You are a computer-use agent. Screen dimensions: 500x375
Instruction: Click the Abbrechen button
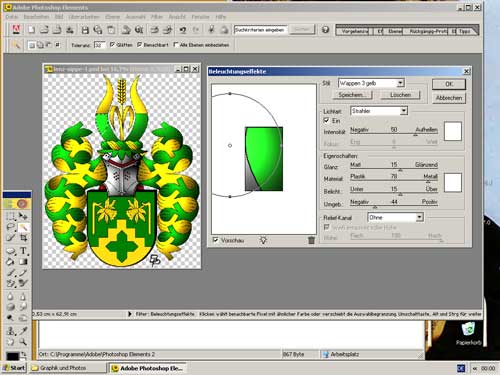tap(449, 98)
